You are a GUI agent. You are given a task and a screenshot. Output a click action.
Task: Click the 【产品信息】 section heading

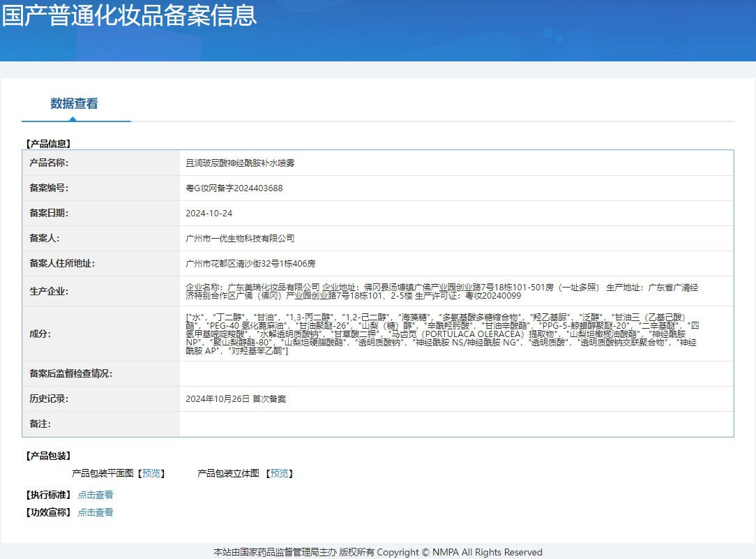tap(48, 144)
